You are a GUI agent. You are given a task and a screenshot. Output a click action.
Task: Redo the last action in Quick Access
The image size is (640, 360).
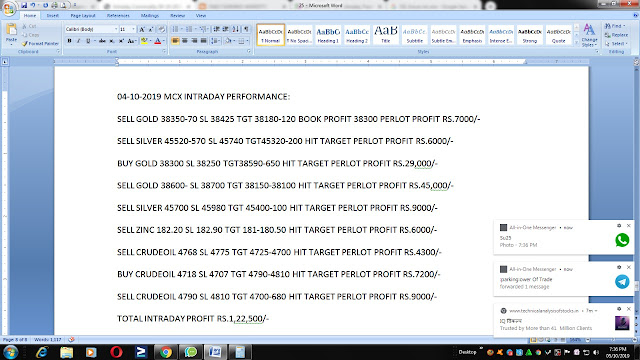(x=45, y=5)
